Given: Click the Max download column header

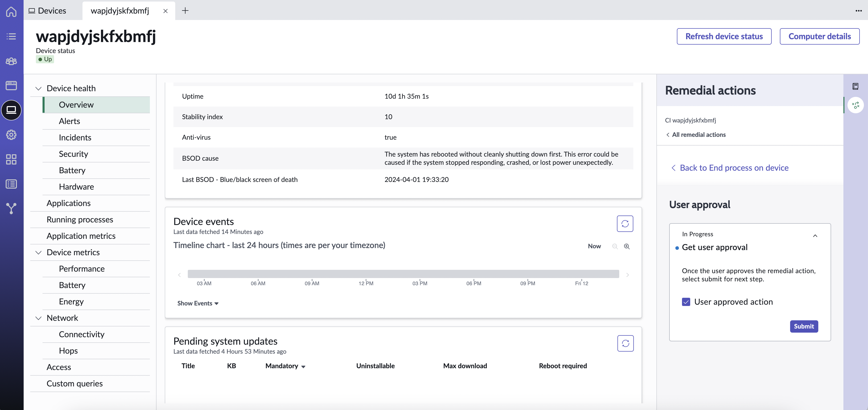Looking at the screenshot, I should (x=465, y=366).
